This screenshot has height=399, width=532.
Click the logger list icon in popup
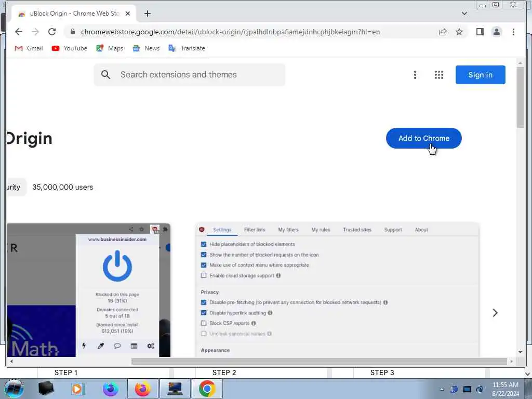(134, 345)
